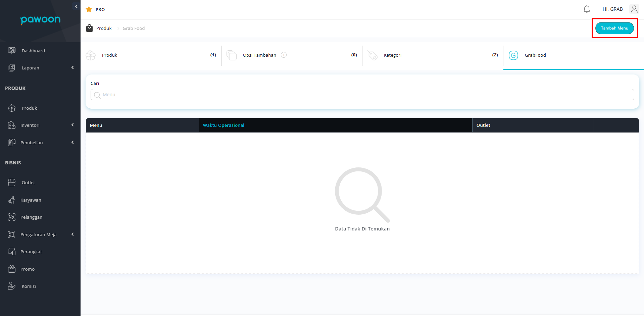Click the Tambah Menu button
This screenshot has height=316, width=644.
click(614, 28)
